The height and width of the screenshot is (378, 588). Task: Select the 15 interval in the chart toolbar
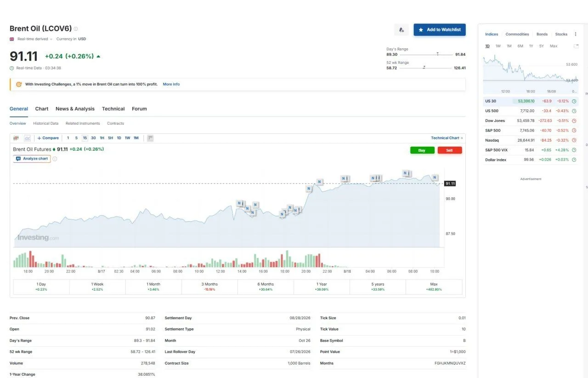click(85, 138)
